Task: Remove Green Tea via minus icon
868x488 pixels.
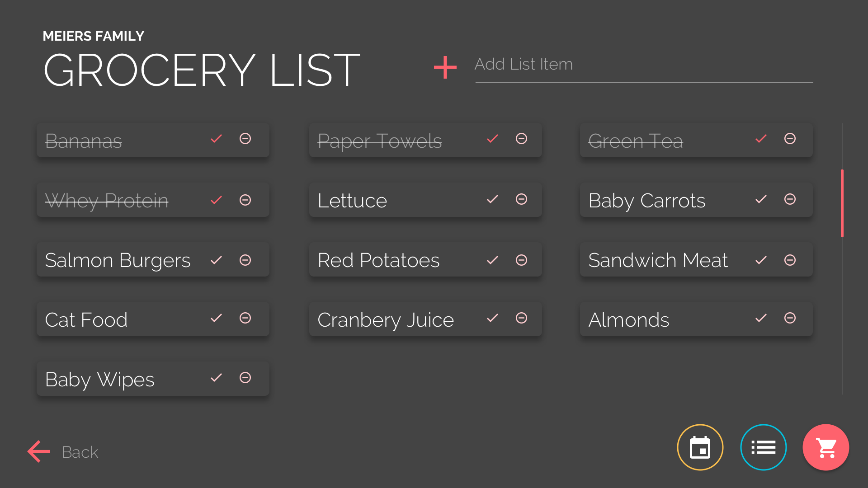Action: tap(790, 138)
